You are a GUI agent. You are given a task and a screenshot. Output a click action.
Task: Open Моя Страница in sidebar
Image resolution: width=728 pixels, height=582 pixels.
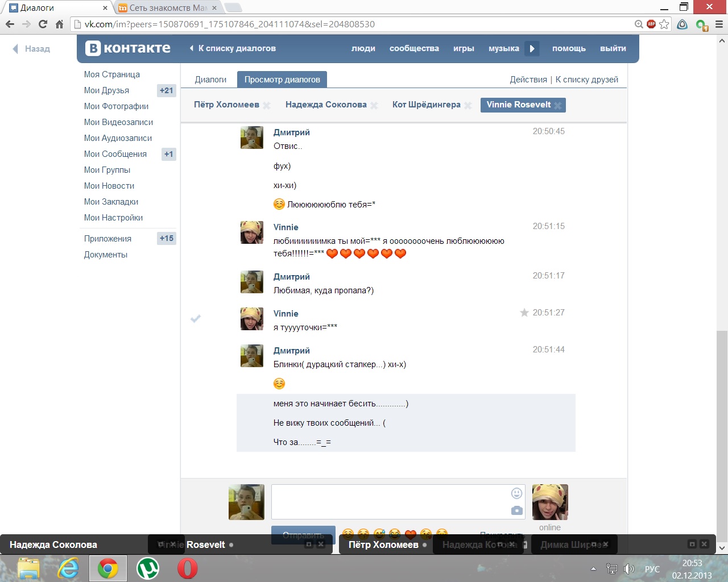pos(112,74)
